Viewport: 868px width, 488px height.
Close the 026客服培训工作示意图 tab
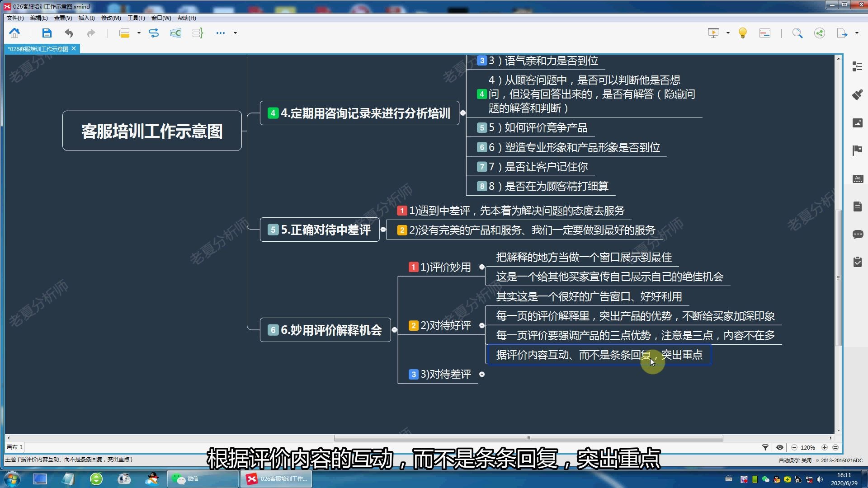(x=74, y=48)
